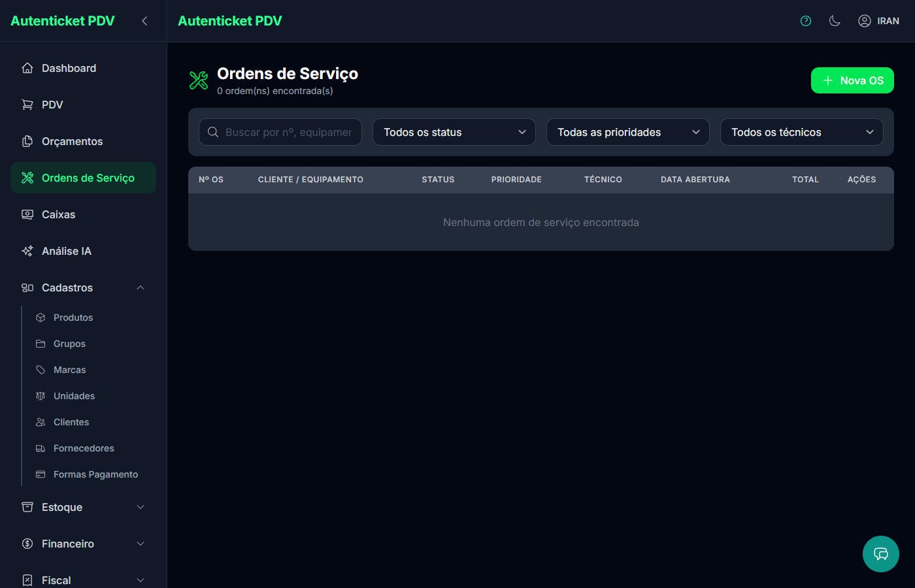Select the PDV shopping cart icon
The image size is (915, 588).
(x=27, y=105)
